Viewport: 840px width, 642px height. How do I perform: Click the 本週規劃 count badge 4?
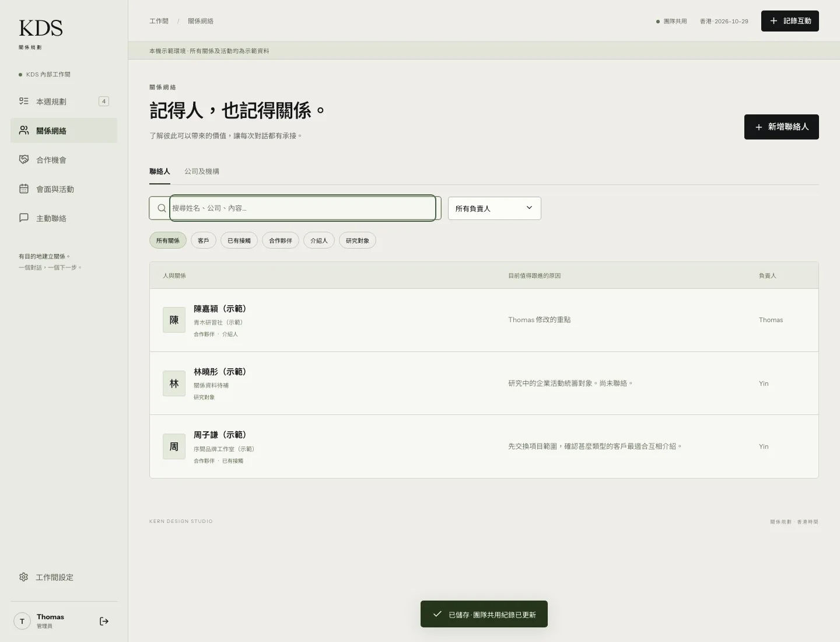(104, 101)
